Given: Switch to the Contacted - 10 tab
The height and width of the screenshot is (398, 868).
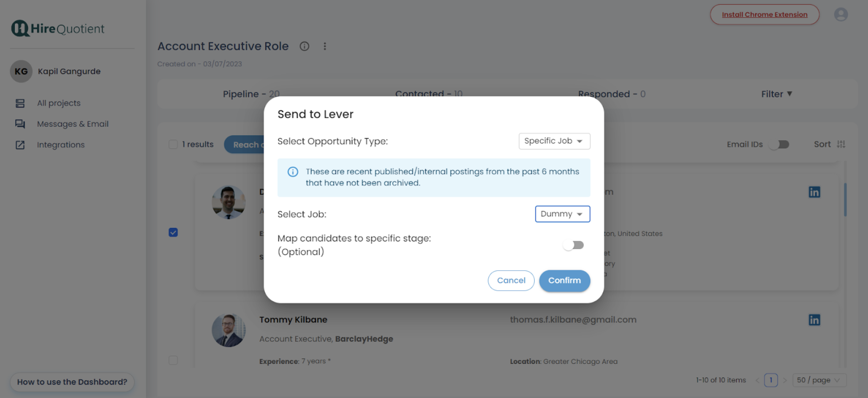Looking at the screenshot, I should [429, 94].
